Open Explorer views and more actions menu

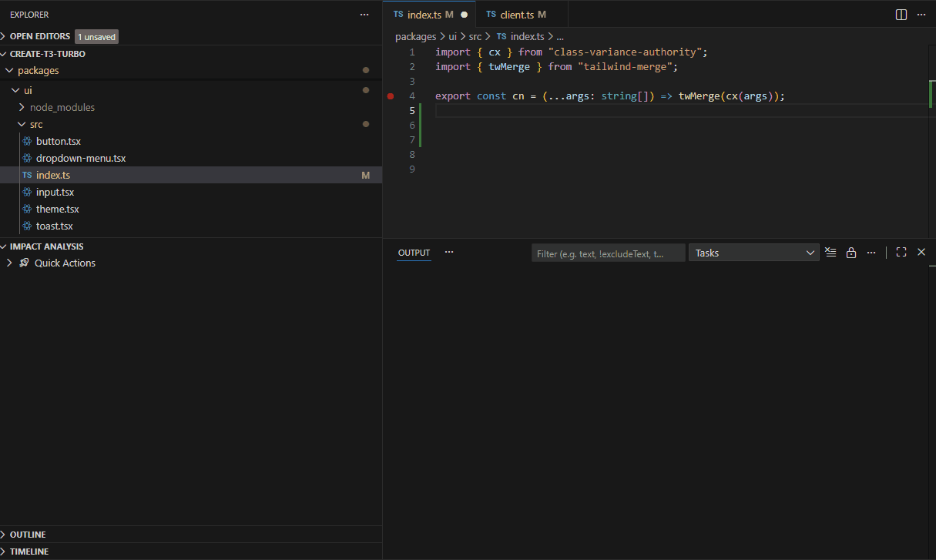364,15
